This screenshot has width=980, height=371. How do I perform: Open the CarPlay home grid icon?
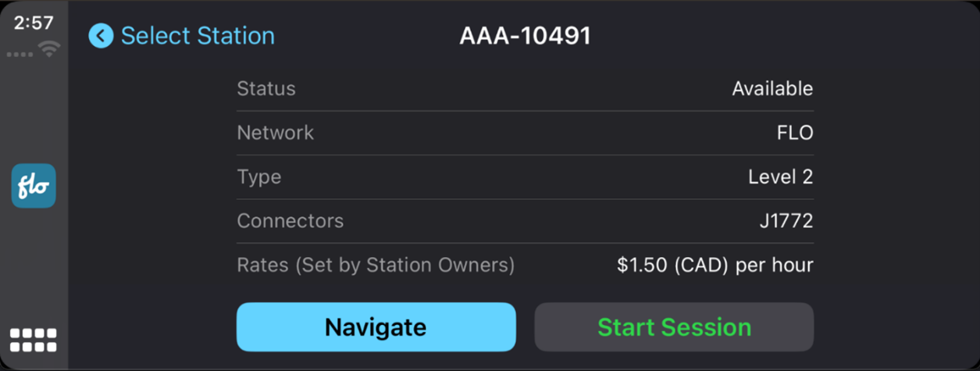point(34,340)
